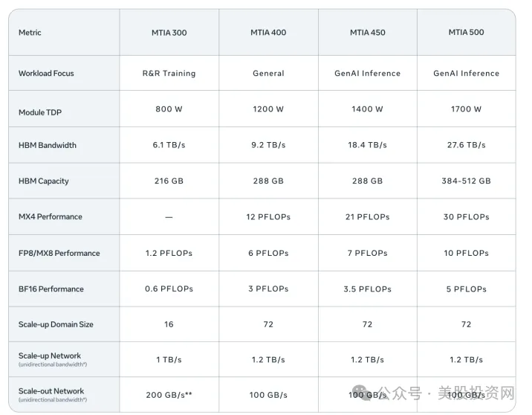Select the HBM Capacity row label

(x=43, y=181)
